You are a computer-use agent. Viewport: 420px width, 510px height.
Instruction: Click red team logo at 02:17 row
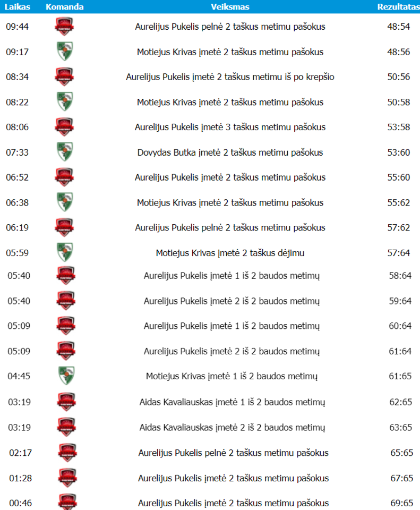[x=66, y=452]
